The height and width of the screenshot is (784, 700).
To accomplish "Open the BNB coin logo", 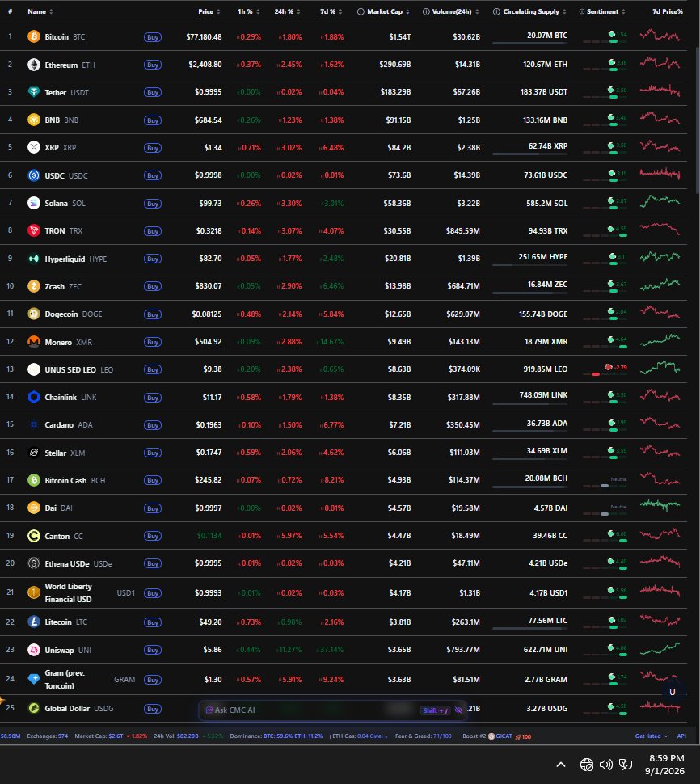I will [x=33, y=120].
